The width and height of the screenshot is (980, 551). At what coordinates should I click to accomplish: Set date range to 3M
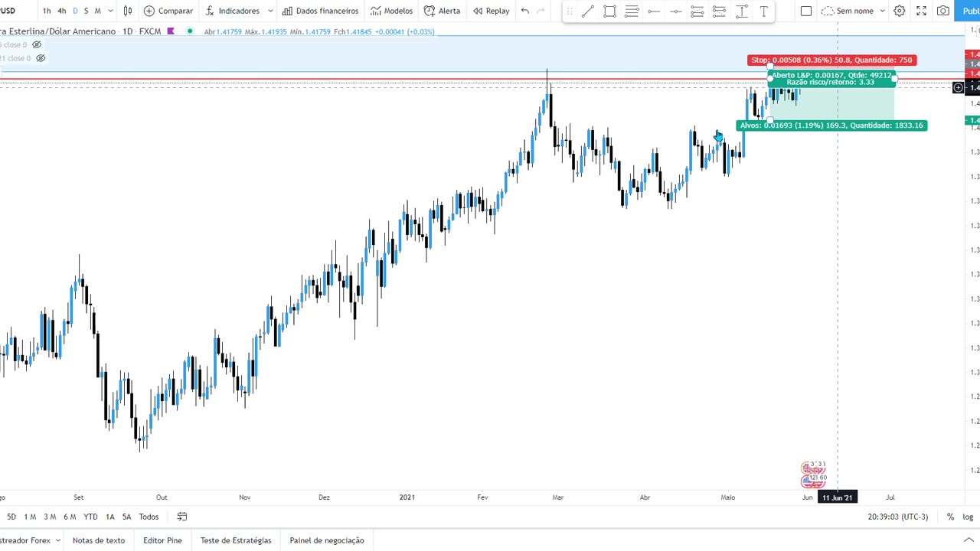click(x=50, y=517)
